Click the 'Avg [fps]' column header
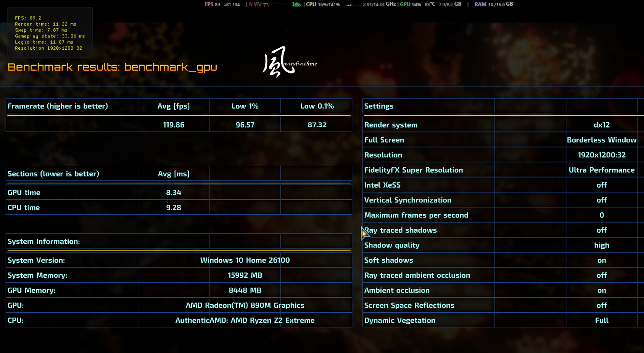 174,106
